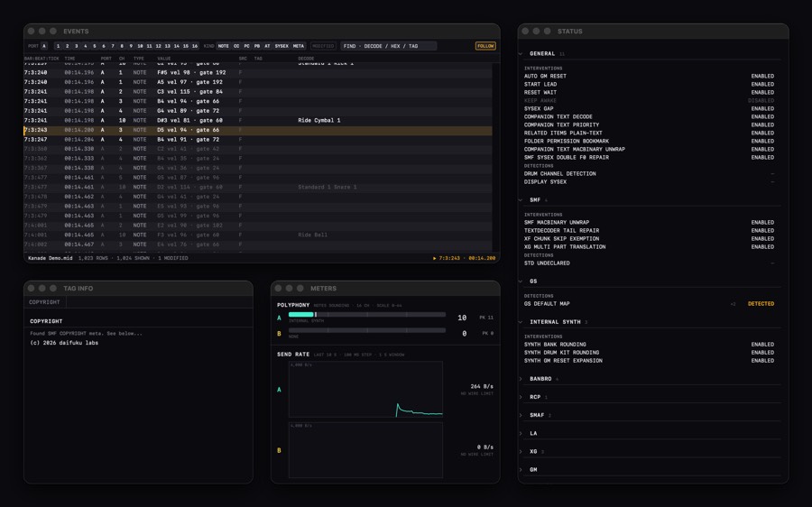Click the BAR:BEAT:TICK column header

[x=42, y=59]
